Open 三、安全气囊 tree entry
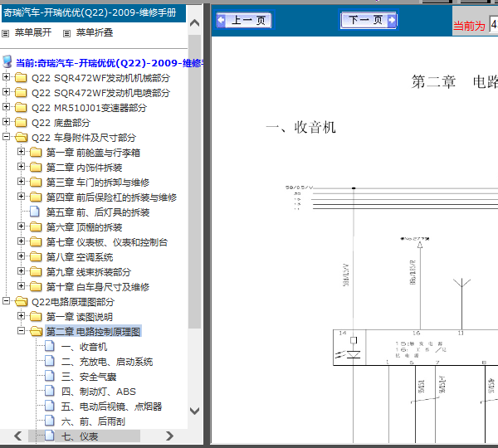The image size is (498, 448). (x=89, y=377)
